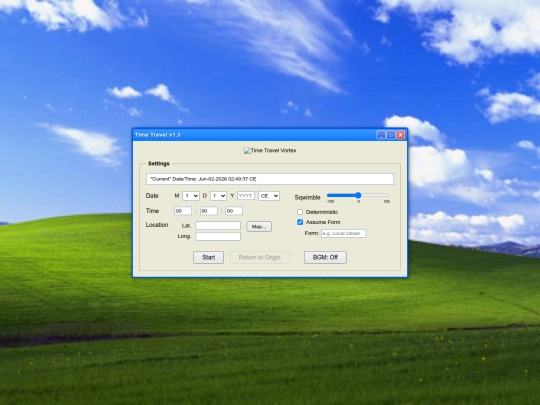Viewport: 540px width, 405px height.
Task: Toggle the BGM: Off button
Action: click(x=325, y=257)
